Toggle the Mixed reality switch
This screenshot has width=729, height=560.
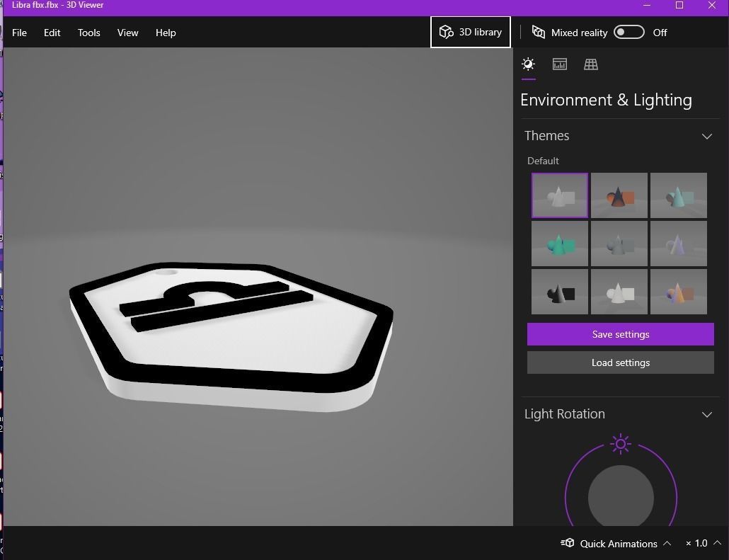629,32
